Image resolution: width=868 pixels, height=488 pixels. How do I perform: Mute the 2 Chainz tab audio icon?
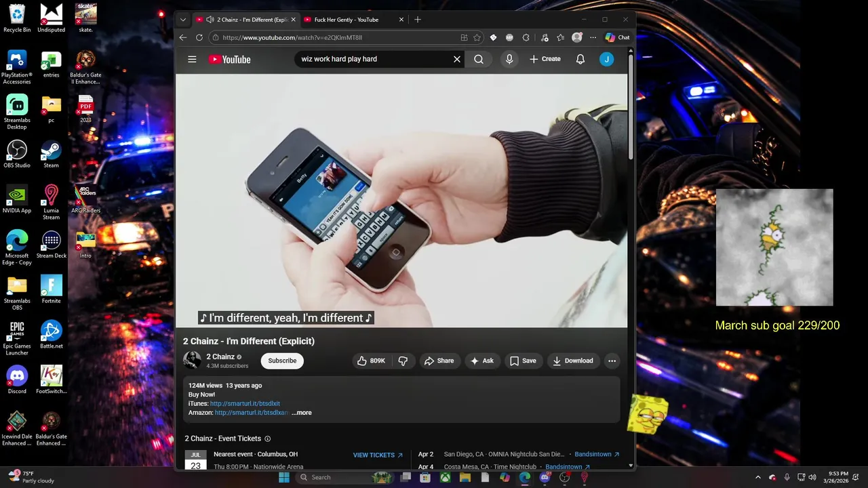click(x=210, y=20)
